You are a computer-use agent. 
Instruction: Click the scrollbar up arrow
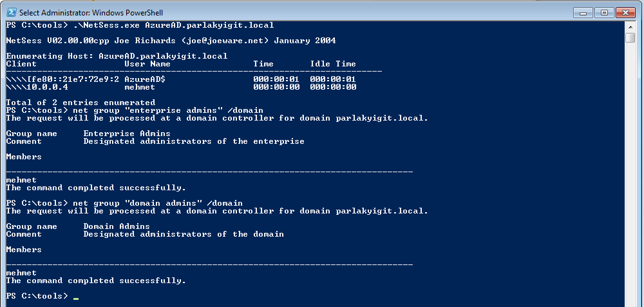[x=630, y=26]
